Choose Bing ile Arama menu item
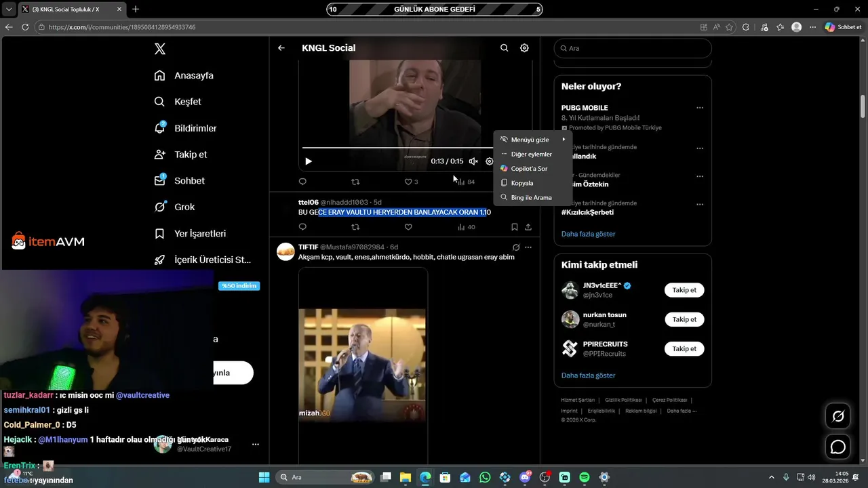Image resolution: width=868 pixels, height=488 pixels. pos(532,198)
